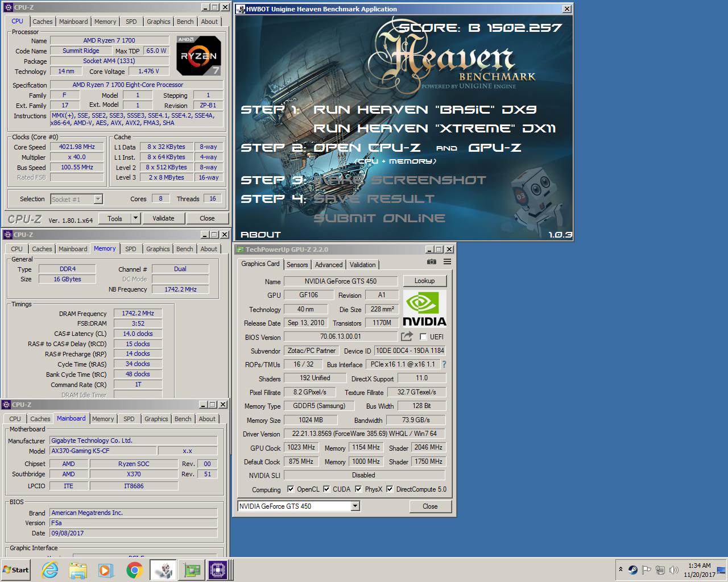Image resolution: width=728 pixels, height=582 pixels.
Task: Click the HWBOT Heaven title bar icon
Action: coord(240,9)
